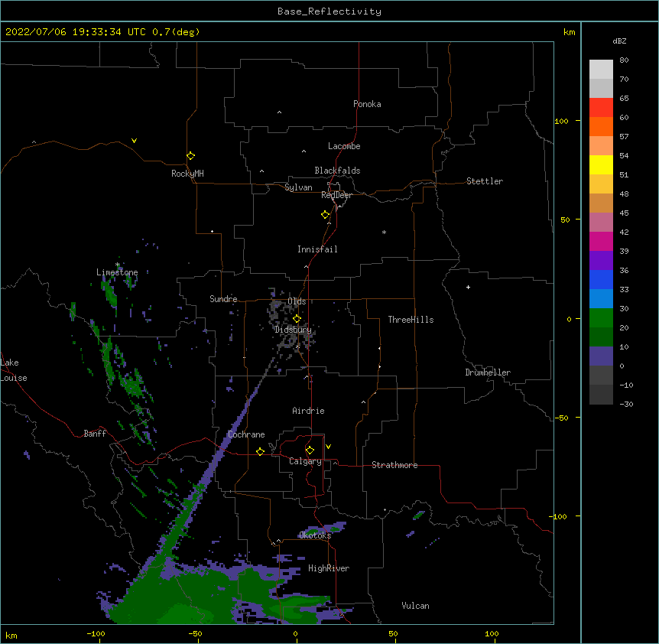Screen dimensions: 659x644
Task: Click the Strathmore city label
Action: coord(394,465)
